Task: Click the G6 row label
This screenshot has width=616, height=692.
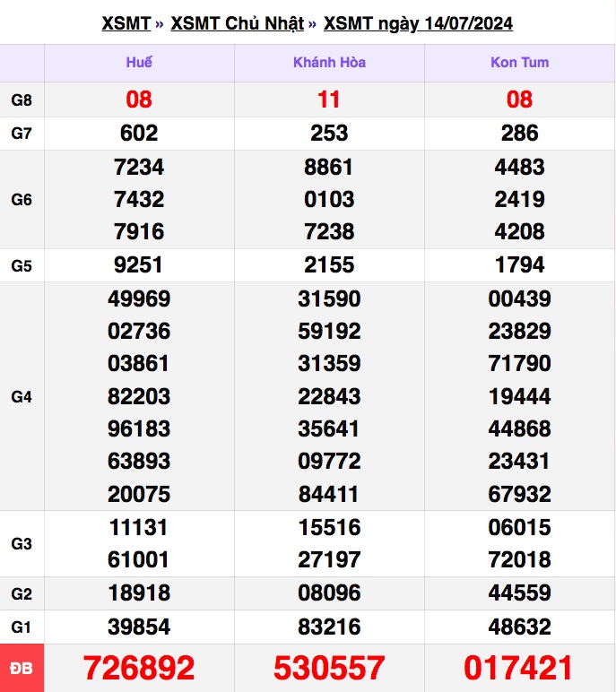Action: pyautogui.click(x=22, y=200)
